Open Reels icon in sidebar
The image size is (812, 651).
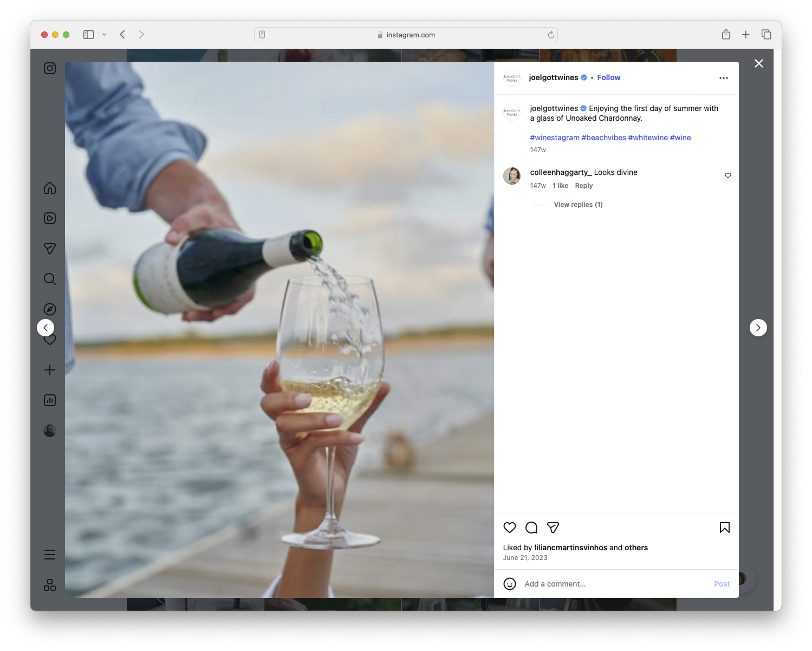coord(50,218)
